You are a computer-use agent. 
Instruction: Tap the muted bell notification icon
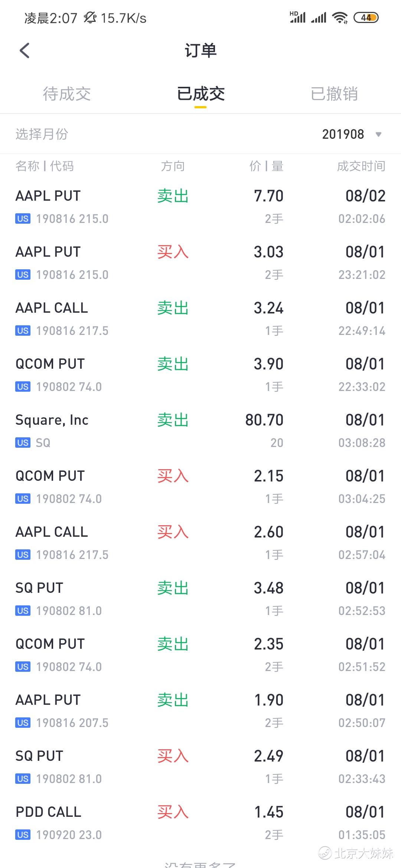click(x=89, y=17)
